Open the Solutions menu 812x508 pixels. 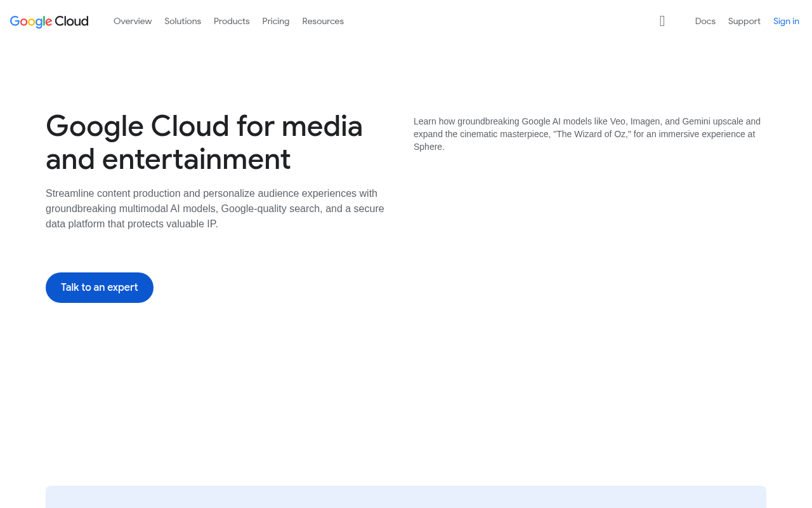[x=183, y=21]
